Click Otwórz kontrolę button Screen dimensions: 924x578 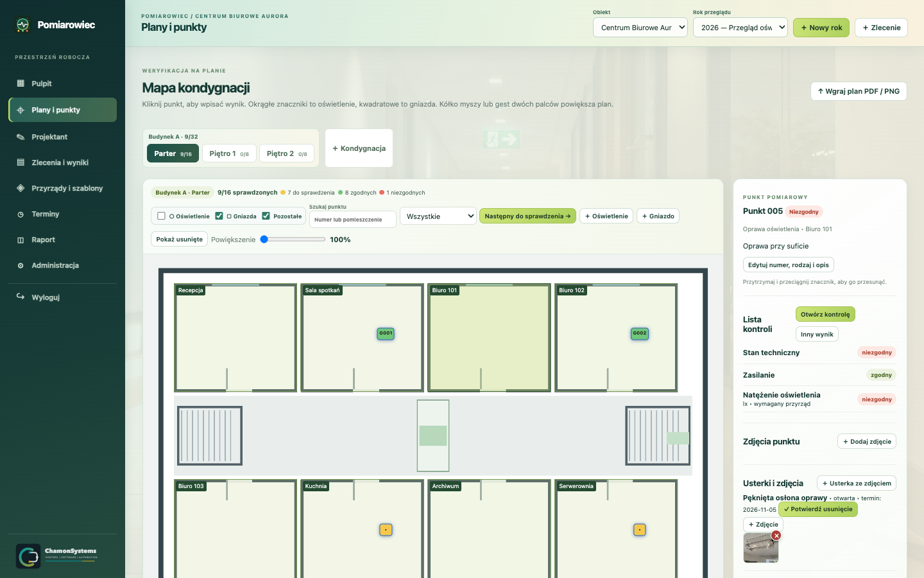[825, 314]
